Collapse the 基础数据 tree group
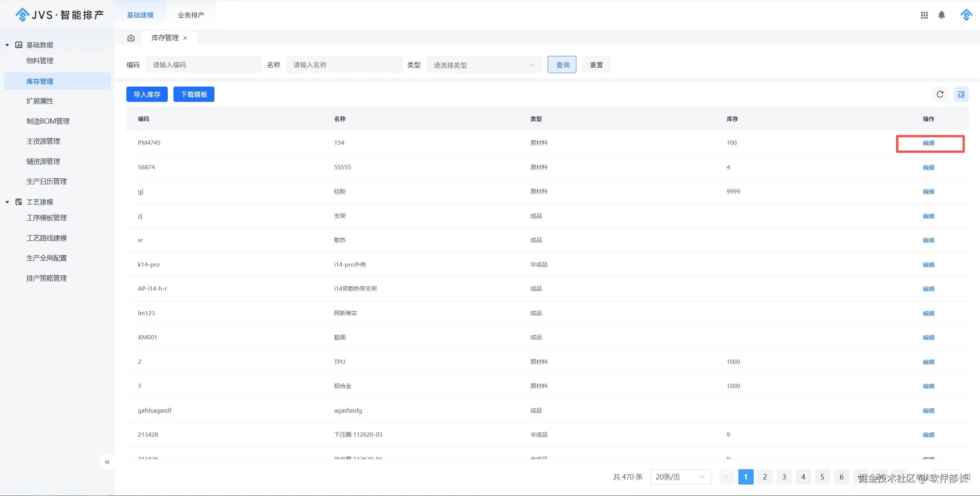 (7, 45)
